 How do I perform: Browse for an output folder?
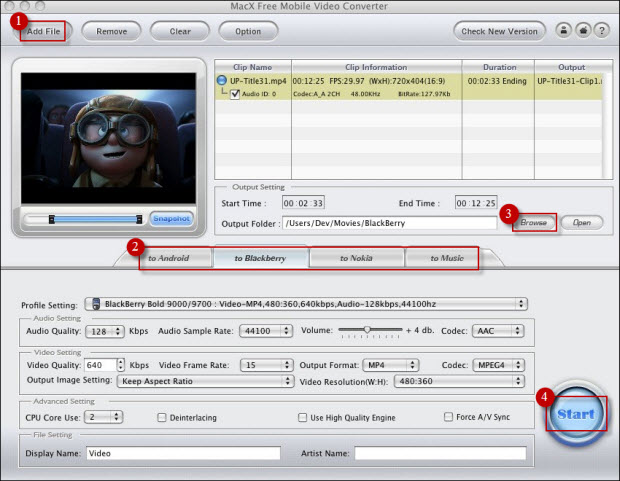pyautogui.click(x=534, y=222)
